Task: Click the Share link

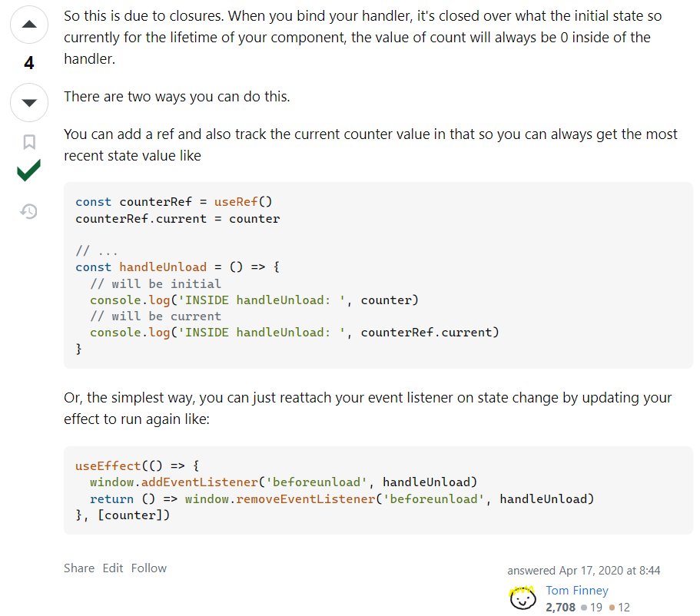Action: coord(79,568)
